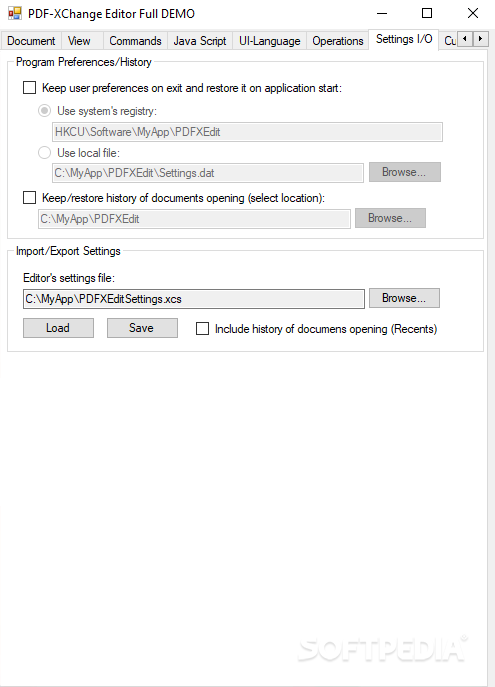Click the PDF-XChange app icon in title bar
Viewport: 495px width, 687px height.
(14, 13)
